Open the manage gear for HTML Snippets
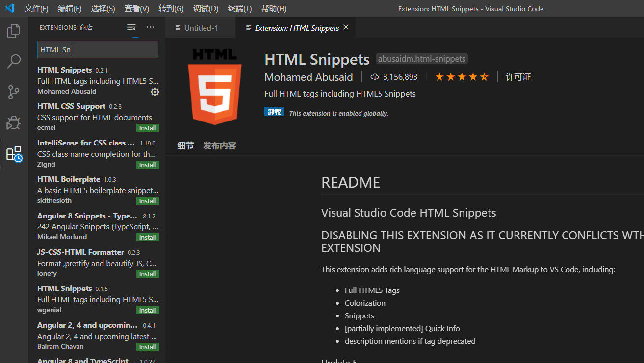The width and height of the screenshot is (644, 363). click(155, 92)
